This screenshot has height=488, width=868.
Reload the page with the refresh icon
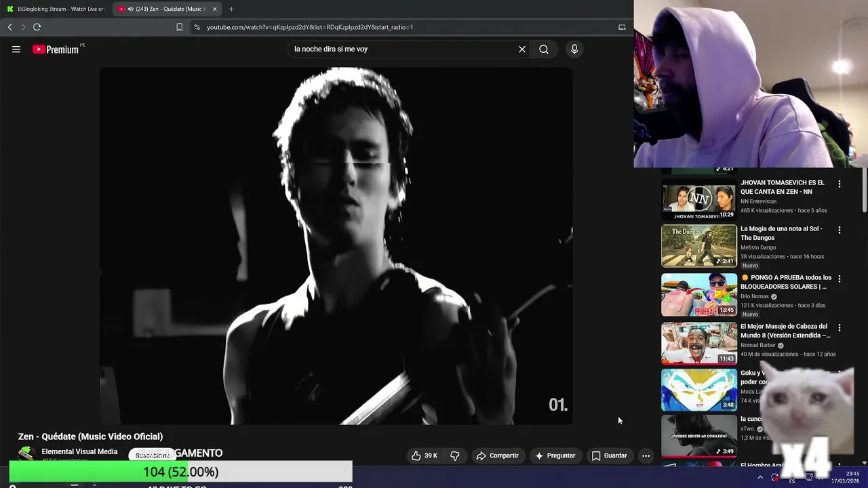click(37, 27)
